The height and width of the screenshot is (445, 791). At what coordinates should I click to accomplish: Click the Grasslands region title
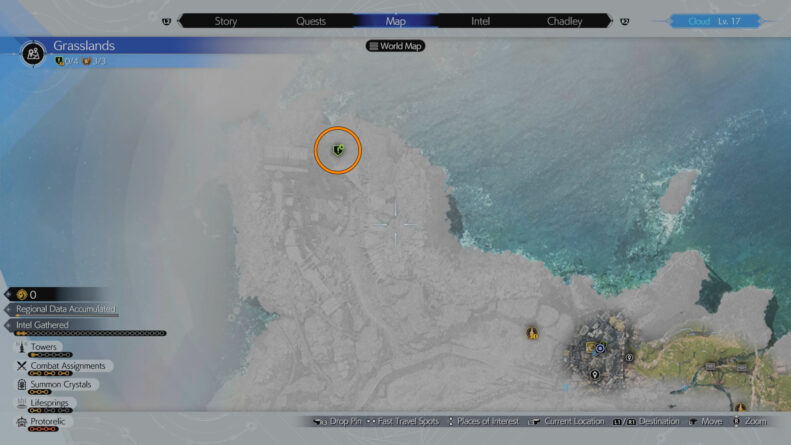[x=84, y=45]
